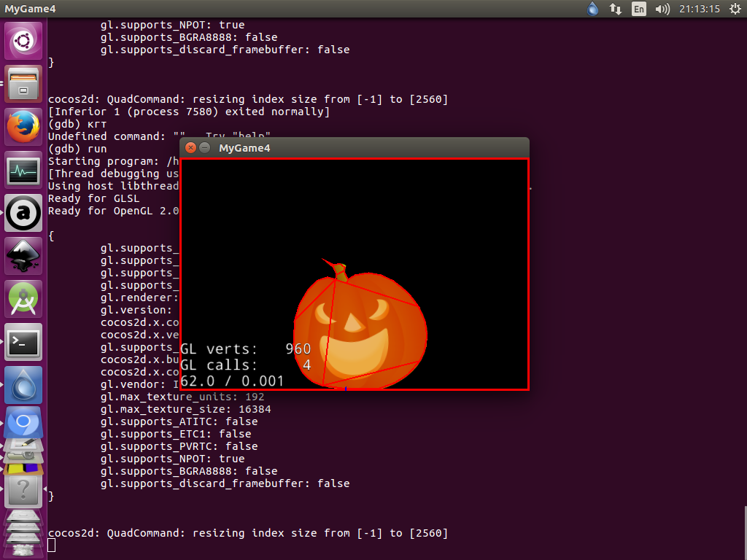Click the "GL calls: 4" stats label
747x560 pixels.
click(246, 365)
